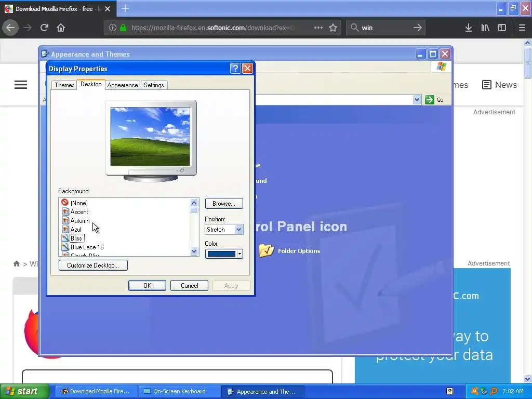Click the Bliss wallpaper monitor preview
This screenshot has width=532, height=399.
[150, 137]
